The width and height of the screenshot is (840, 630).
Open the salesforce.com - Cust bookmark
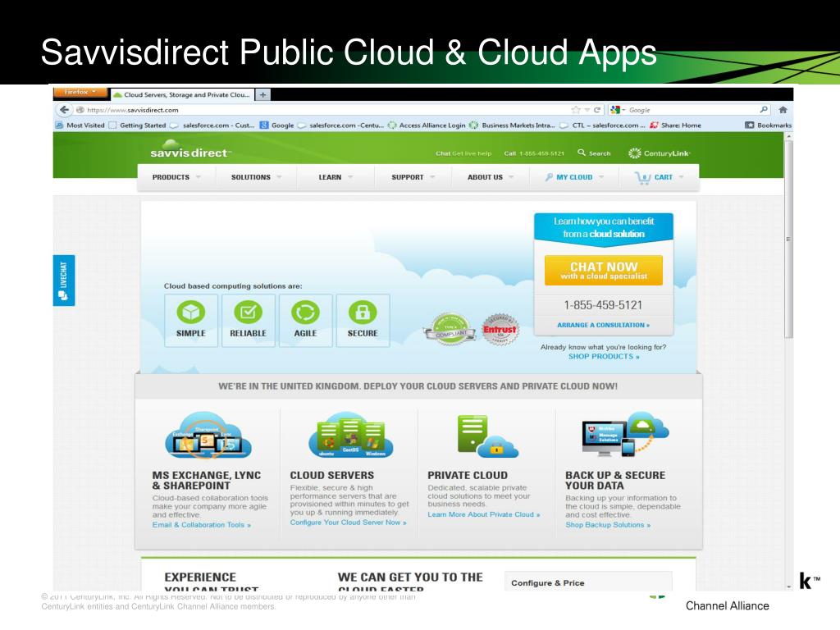(x=212, y=126)
